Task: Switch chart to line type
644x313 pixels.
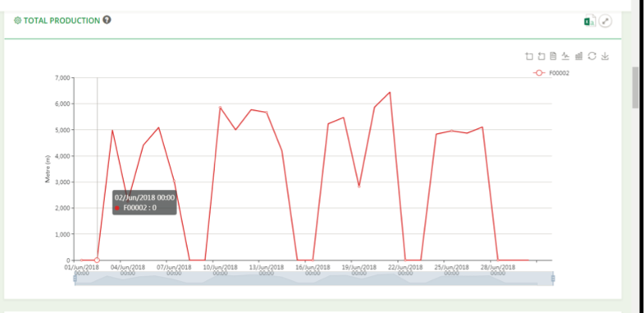Action: (566, 57)
